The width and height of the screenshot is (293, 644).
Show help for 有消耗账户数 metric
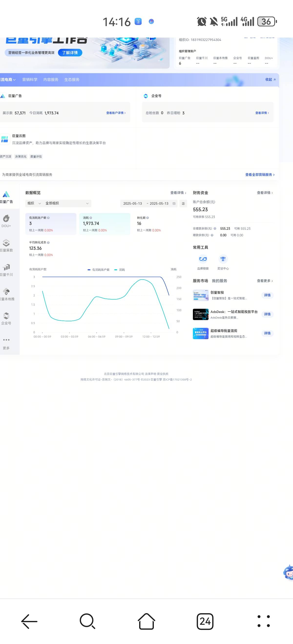(x=48, y=218)
